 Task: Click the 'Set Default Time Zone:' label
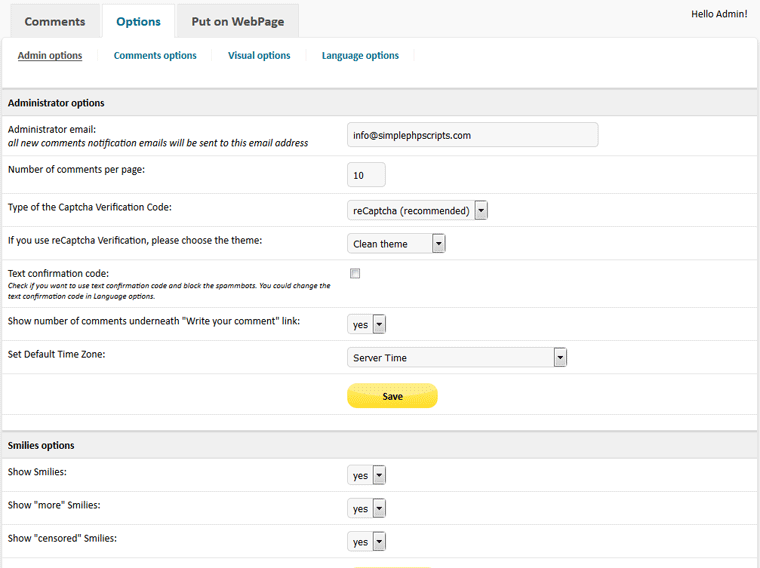(x=57, y=354)
